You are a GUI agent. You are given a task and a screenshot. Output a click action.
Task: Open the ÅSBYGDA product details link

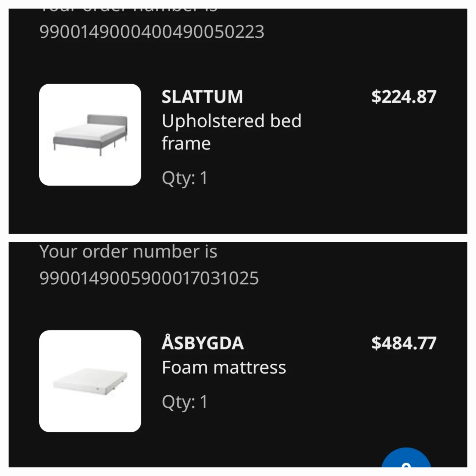pyautogui.click(x=202, y=343)
